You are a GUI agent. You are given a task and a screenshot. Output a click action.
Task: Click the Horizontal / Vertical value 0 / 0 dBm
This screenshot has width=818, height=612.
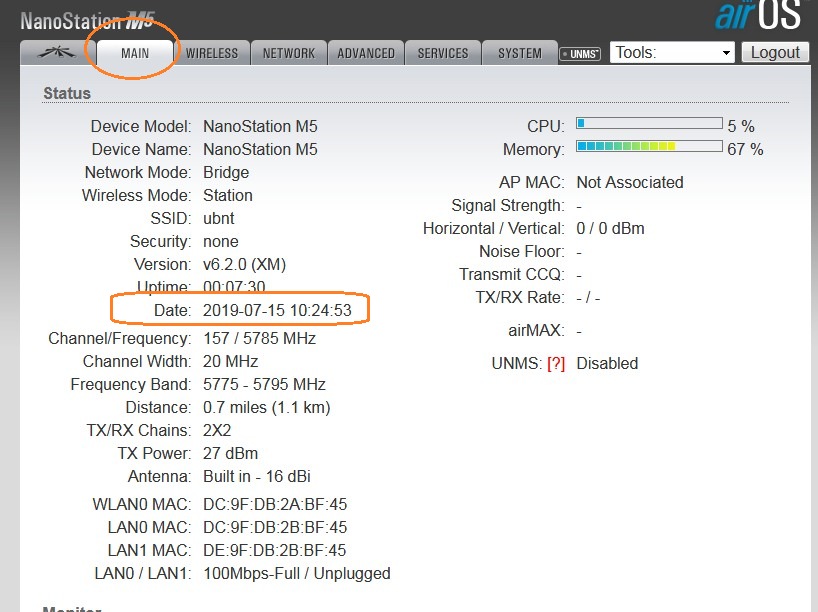coord(610,229)
